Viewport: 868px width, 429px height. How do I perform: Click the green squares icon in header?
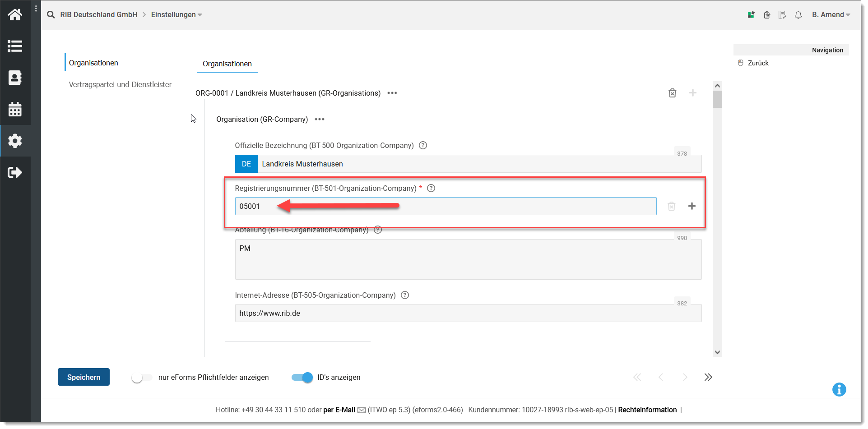(751, 15)
